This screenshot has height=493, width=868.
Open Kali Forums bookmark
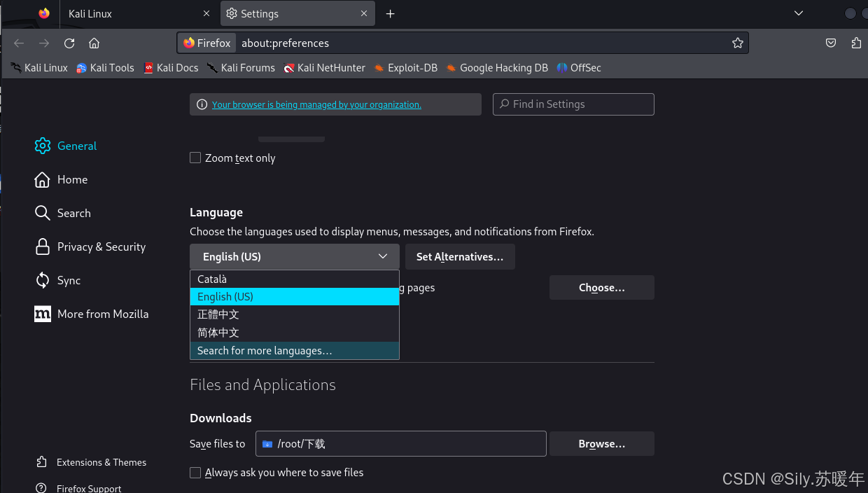pos(241,68)
